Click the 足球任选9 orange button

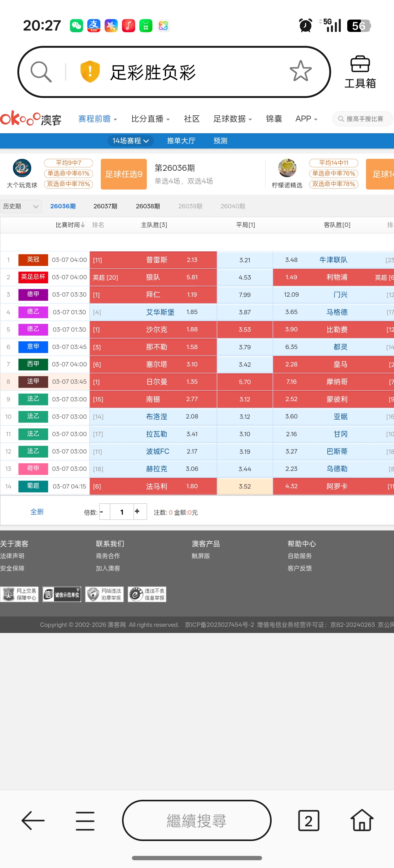(x=124, y=174)
